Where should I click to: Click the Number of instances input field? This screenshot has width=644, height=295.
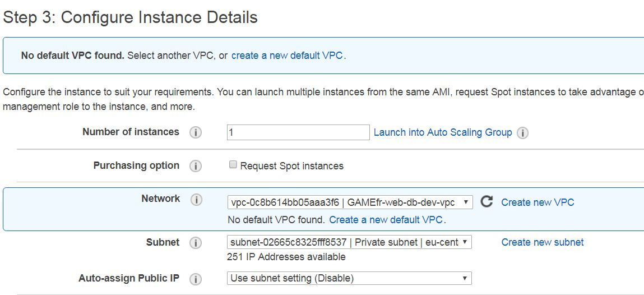(299, 132)
